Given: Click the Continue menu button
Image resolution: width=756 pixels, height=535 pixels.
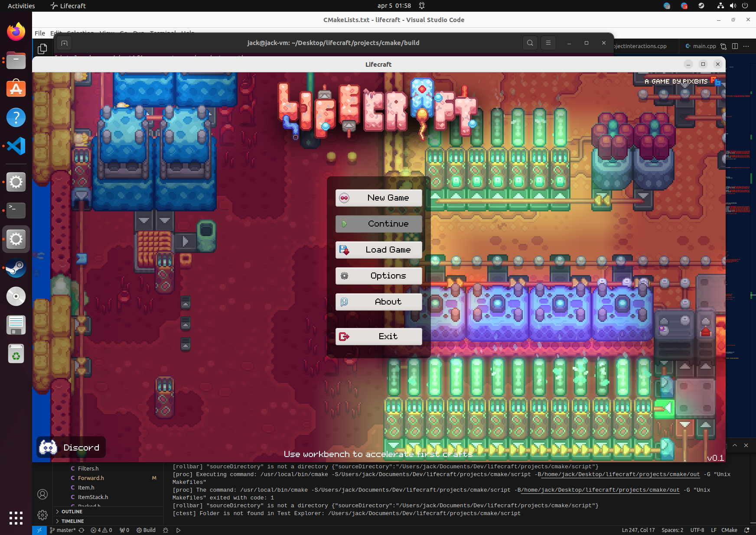Looking at the screenshot, I should (x=378, y=224).
